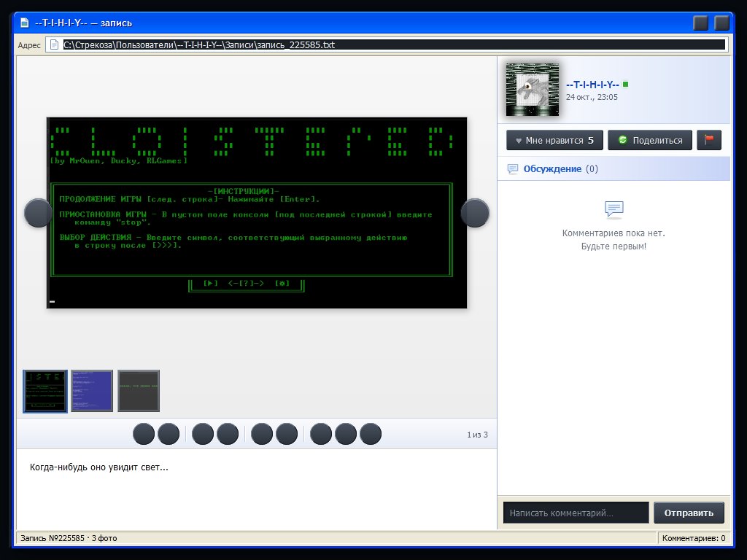Click the document icon in the title bar
The height and width of the screenshot is (560, 747).
coord(24,23)
